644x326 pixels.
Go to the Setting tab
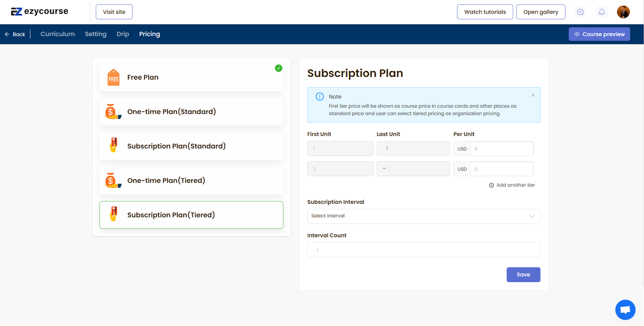(96, 34)
